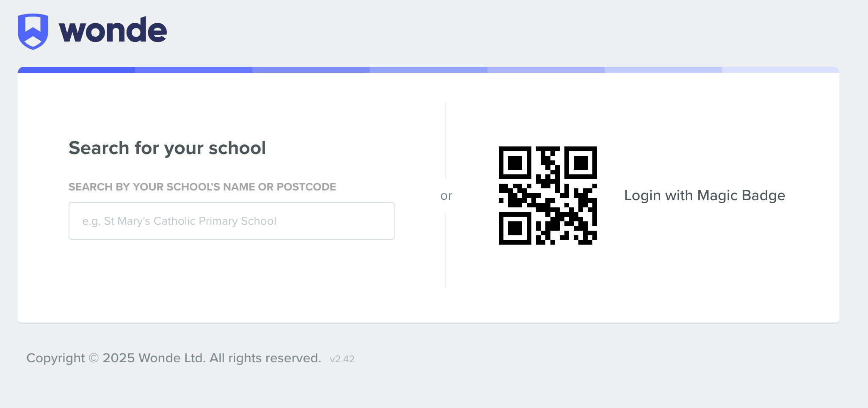The width and height of the screenshot is (868, 408).
Task: Click the third segment of the top bar
Action: [x=311, y=70]
